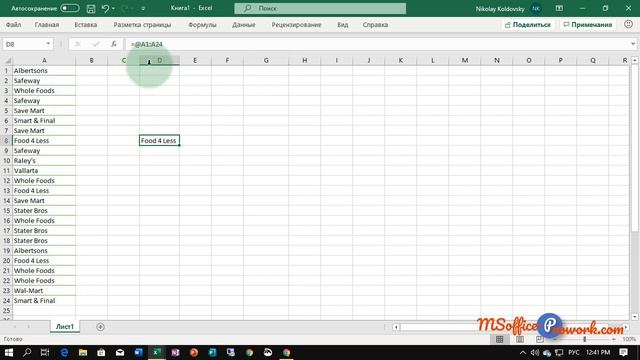Screen dimensions: 640x360
Task: Expand the formula bar chevron
Action: coord(633,44)
